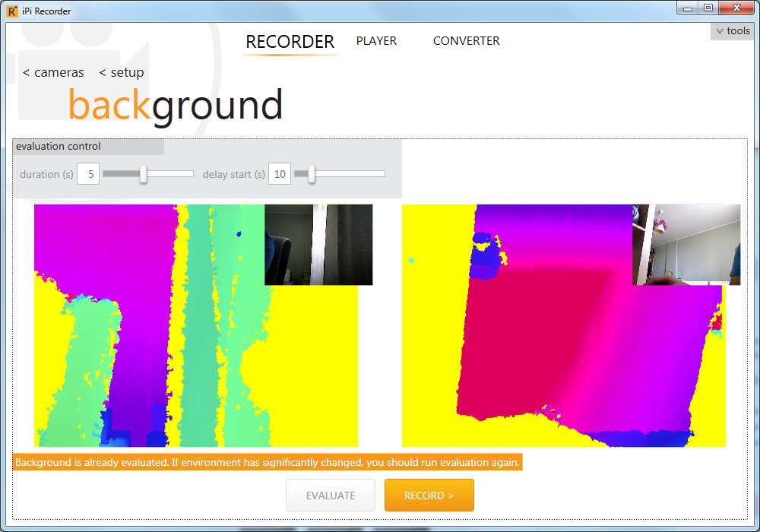Click the delay start (s) label
This screenshot has height=532, width=760.
(233, 175)
